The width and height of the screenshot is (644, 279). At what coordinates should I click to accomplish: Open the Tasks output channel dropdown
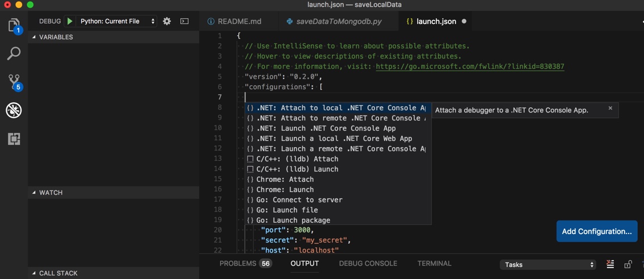[548, 265]
